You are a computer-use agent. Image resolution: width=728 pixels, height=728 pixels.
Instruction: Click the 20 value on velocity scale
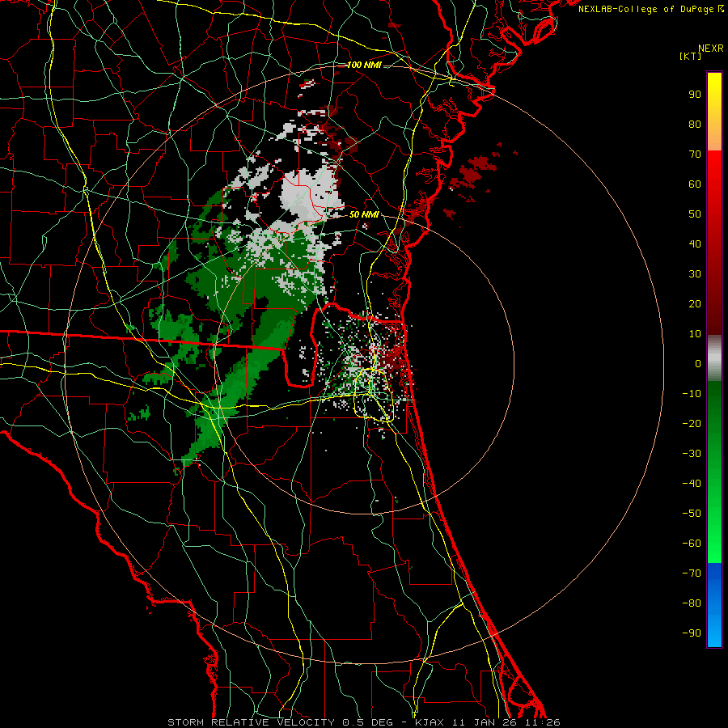[695, 303]
